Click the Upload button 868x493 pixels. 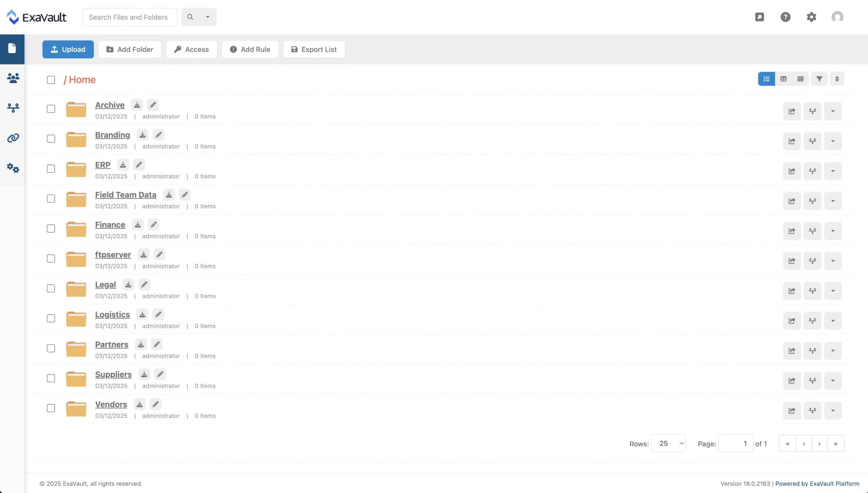(x=68, y=49)
